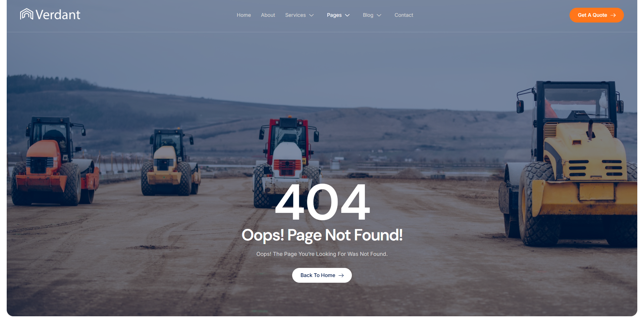Click the arrow icon in Back To Home
This screenshot has width=644, height=323.
(x=341, y=275)
